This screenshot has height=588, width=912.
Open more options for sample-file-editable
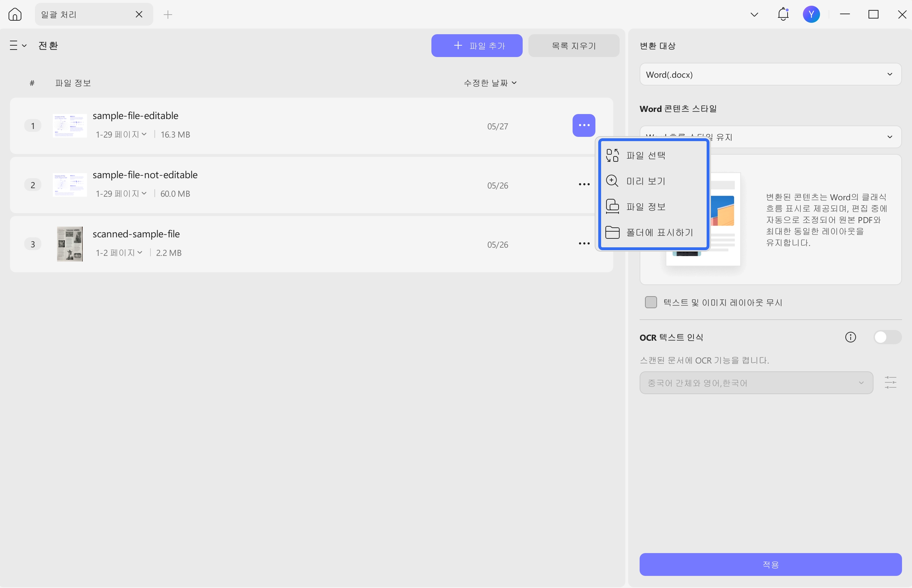pyautogui.click(x=584, y=125)
